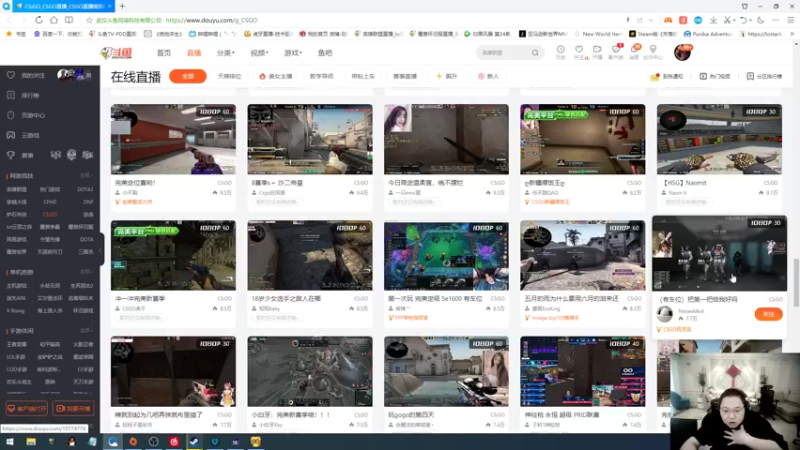
Task: Open the Windows Start button
Action: pyautogui.click(x=10, y=442)
